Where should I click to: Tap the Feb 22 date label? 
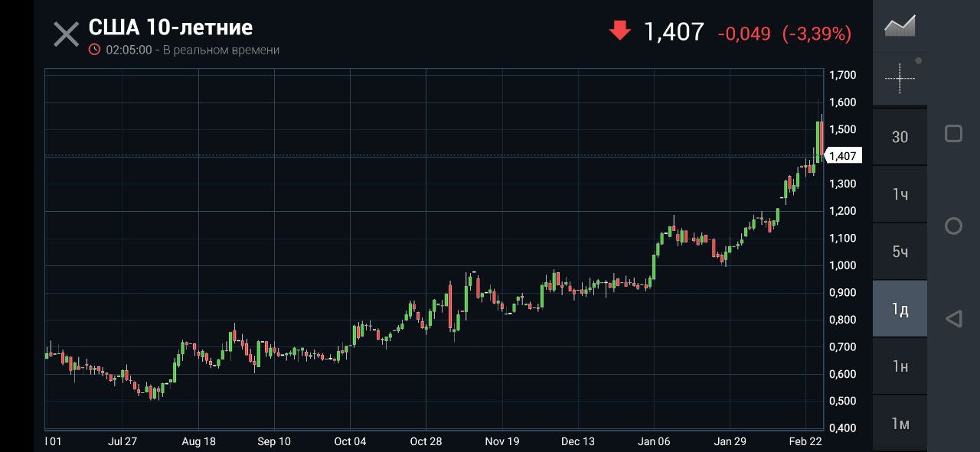coord(805,441)
